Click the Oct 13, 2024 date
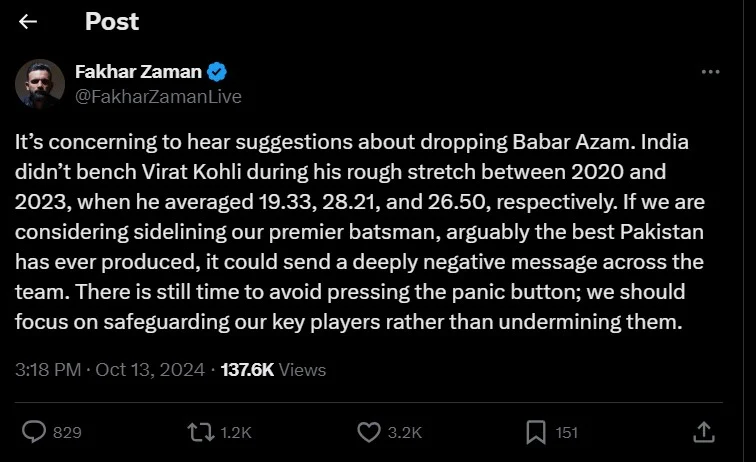756x462 pixels. point(149,370)
